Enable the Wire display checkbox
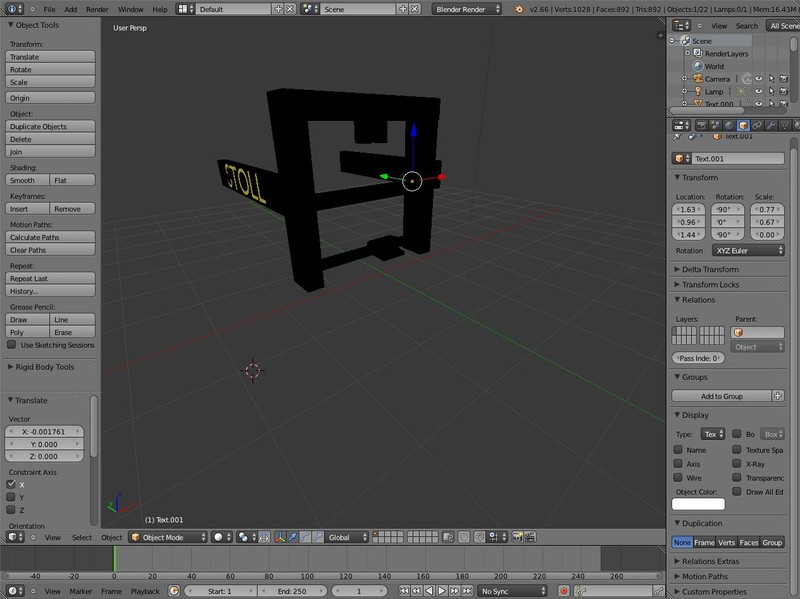The image size is (800, 599). point(678,478)
